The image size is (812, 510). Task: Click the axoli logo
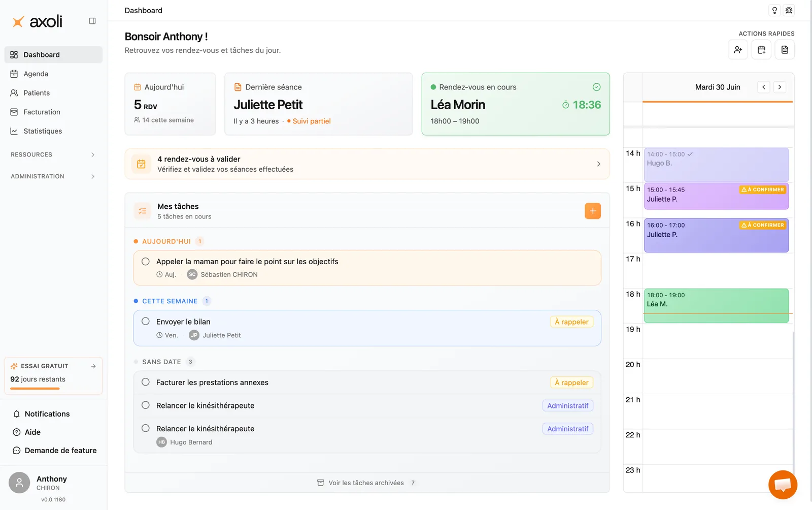pos(38,21)
